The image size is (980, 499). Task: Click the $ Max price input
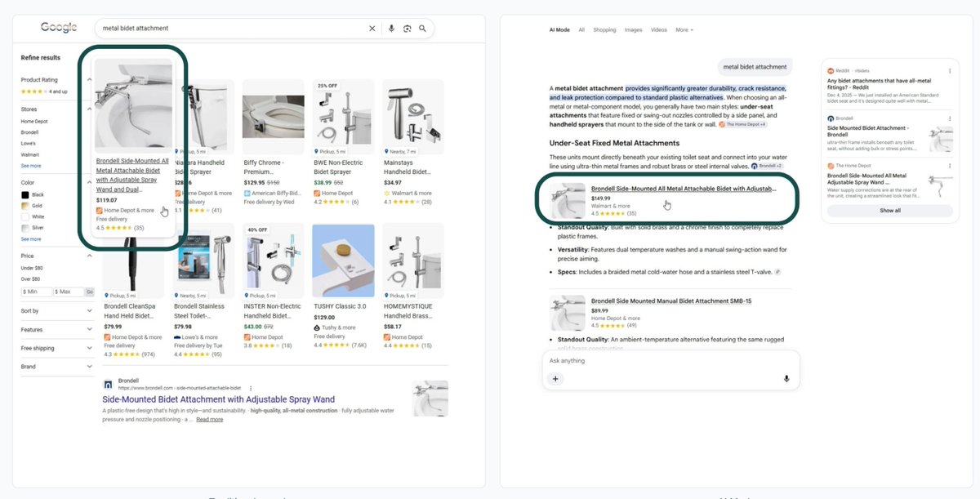point(69,292)
